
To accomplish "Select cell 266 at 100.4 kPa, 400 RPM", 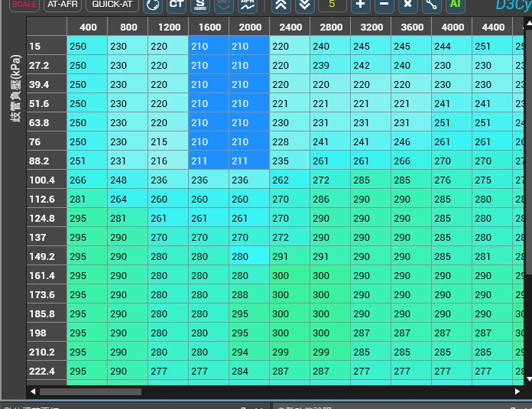I will pyautogui.click(x=88, y=180).
